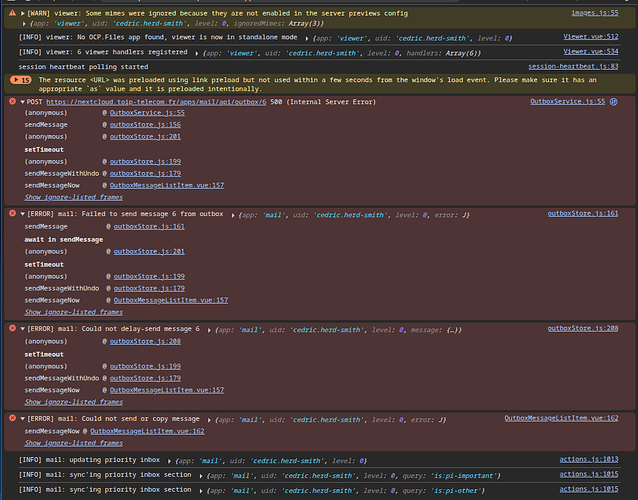
Task: Click the '6 viewer handlers registered' INFO message text
Action: pos(103,52)
